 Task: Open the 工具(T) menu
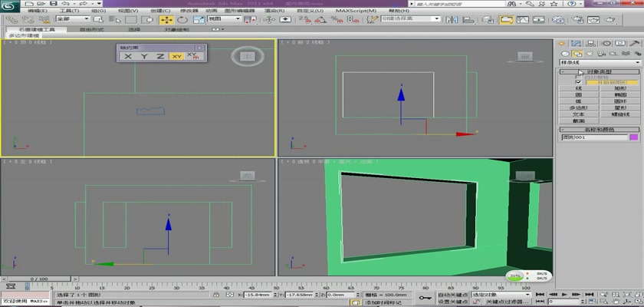pyautogui.click(x=70, y=11)
